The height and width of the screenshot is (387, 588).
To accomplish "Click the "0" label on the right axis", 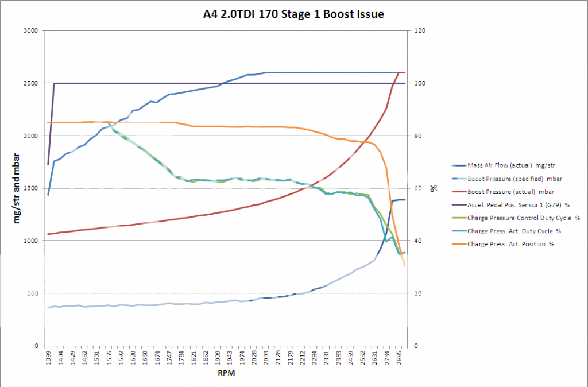I will tap(416, 346).
